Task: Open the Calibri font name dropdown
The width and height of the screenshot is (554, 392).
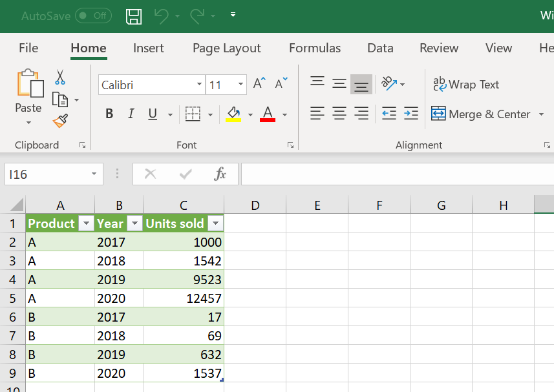Action: 199,85
